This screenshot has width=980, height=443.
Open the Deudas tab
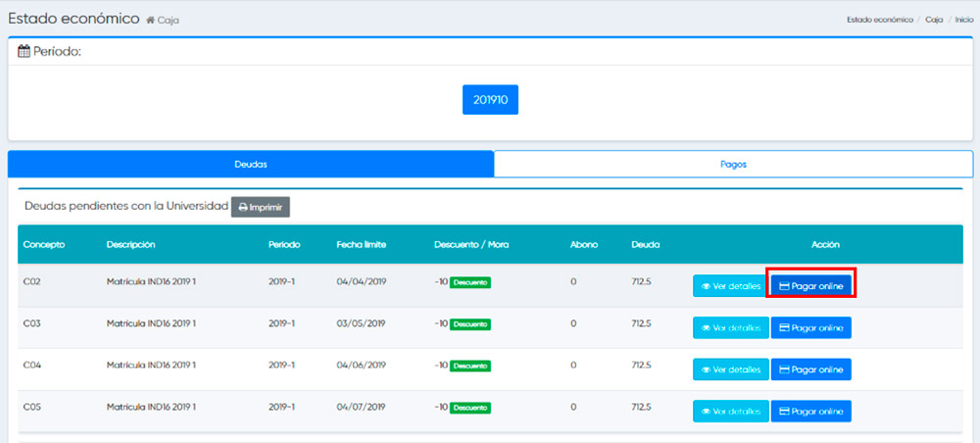click(251, 165)
